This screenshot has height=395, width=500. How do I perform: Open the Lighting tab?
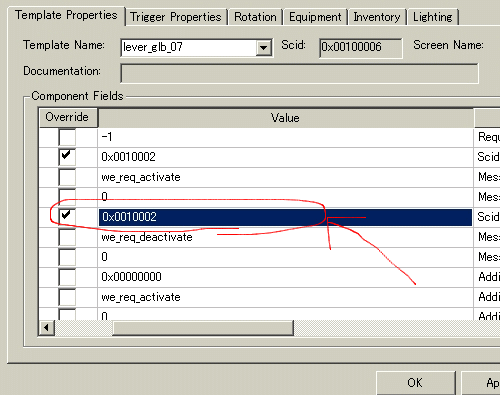(432, 17)
